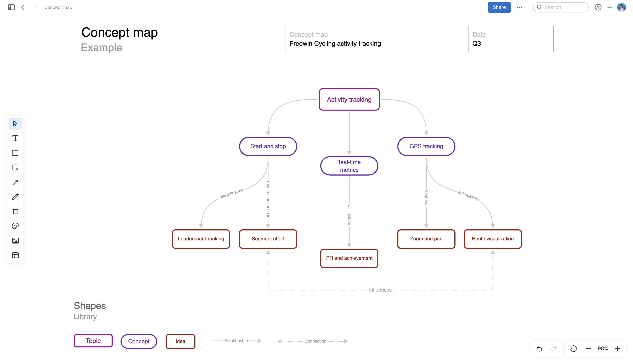The width and height of the screenshot is (633, 364).
Task: Select the connector arrow tool
Action: pos(15,182)
